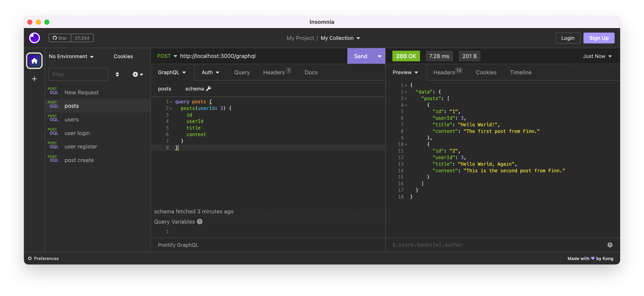Select the posts request in sidebar
The image size is (644, 296).
point(98,106)
